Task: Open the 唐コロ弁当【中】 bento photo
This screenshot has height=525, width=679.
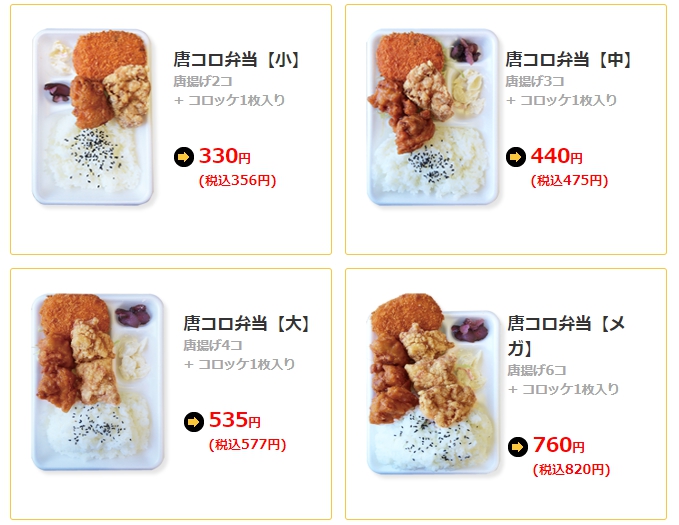Action: click(x=433, y=117)
